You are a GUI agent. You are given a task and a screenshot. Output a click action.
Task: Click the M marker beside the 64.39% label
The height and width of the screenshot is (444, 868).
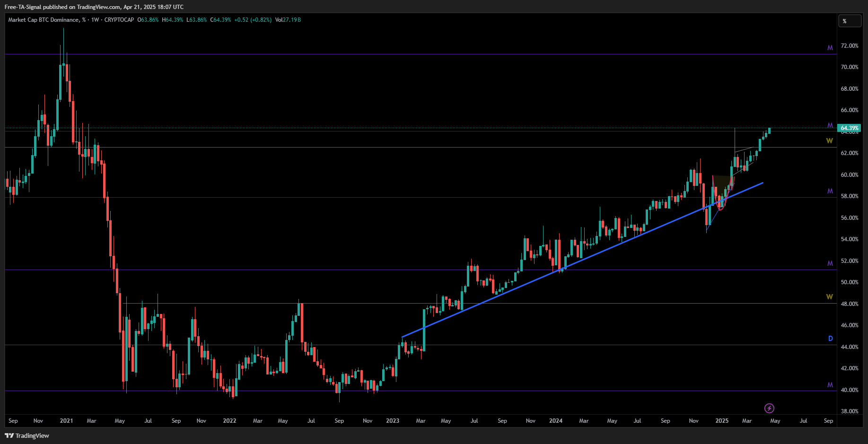(x=830, y=125)
